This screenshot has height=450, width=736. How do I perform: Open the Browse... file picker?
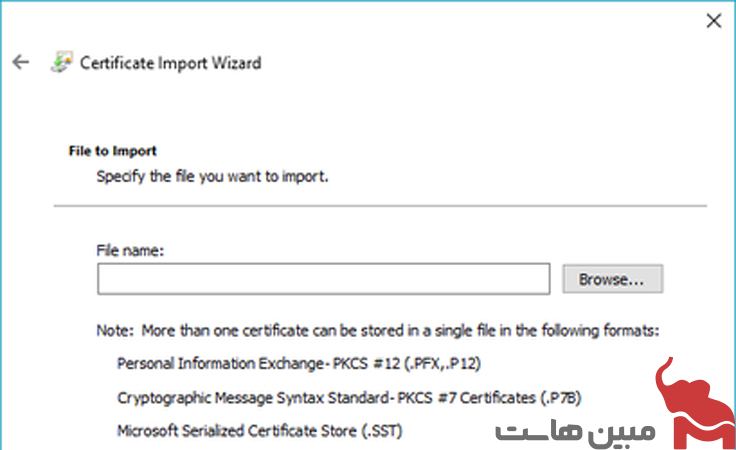coord(613,279)
